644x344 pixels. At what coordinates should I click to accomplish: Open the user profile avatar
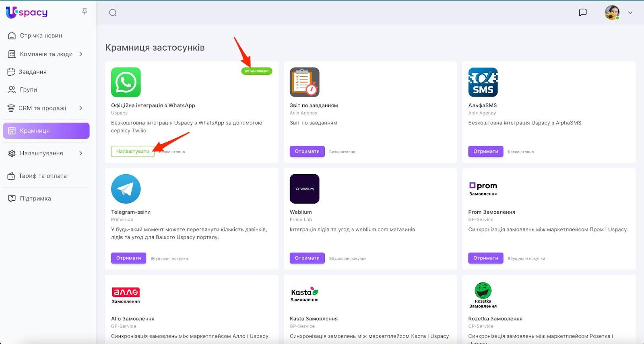tap(612, 12)
